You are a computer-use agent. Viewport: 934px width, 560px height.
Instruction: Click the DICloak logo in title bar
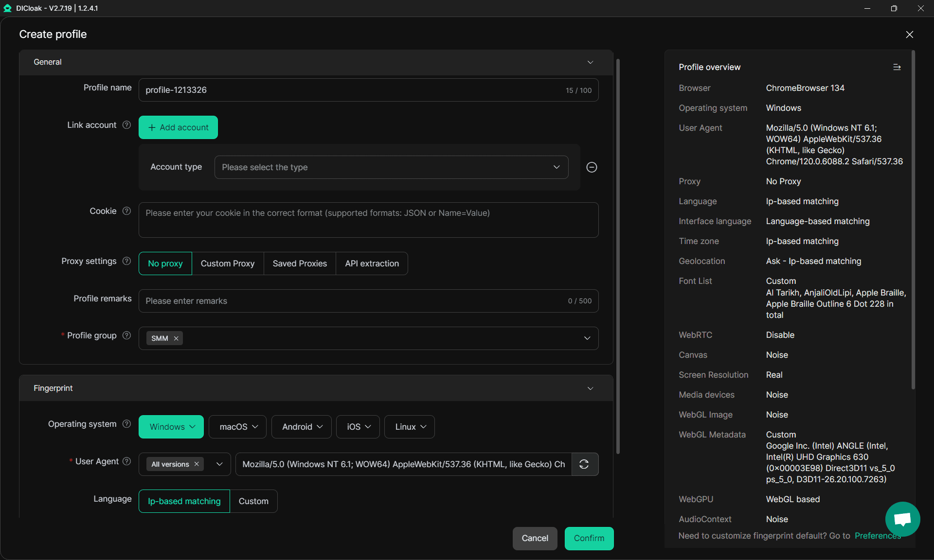[7, 8]
